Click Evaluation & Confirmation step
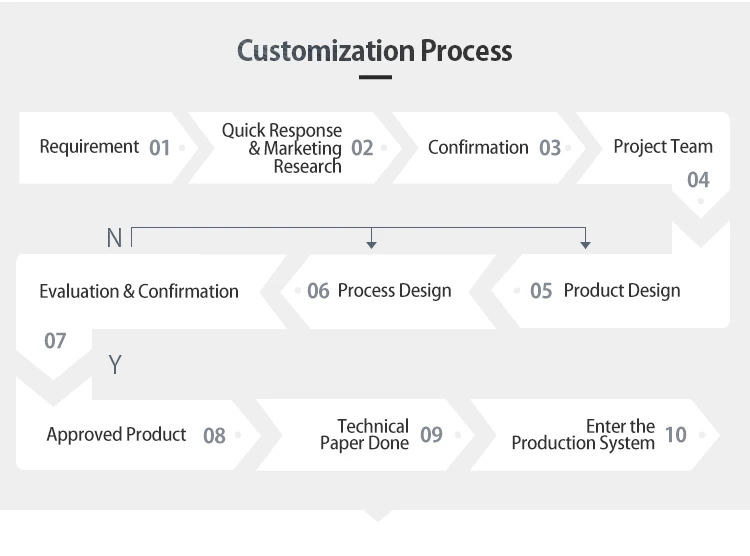 coord(139,291)
